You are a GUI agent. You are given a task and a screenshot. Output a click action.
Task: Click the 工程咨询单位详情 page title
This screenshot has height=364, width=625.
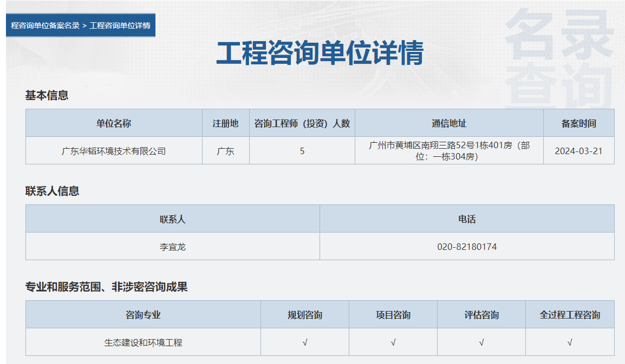320,52
